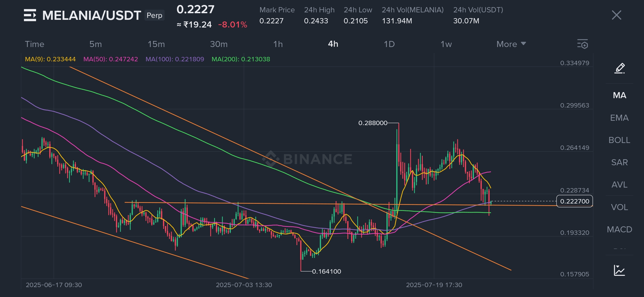
Task: Switch chart to the 1h interval
Action: coord(278,44)
